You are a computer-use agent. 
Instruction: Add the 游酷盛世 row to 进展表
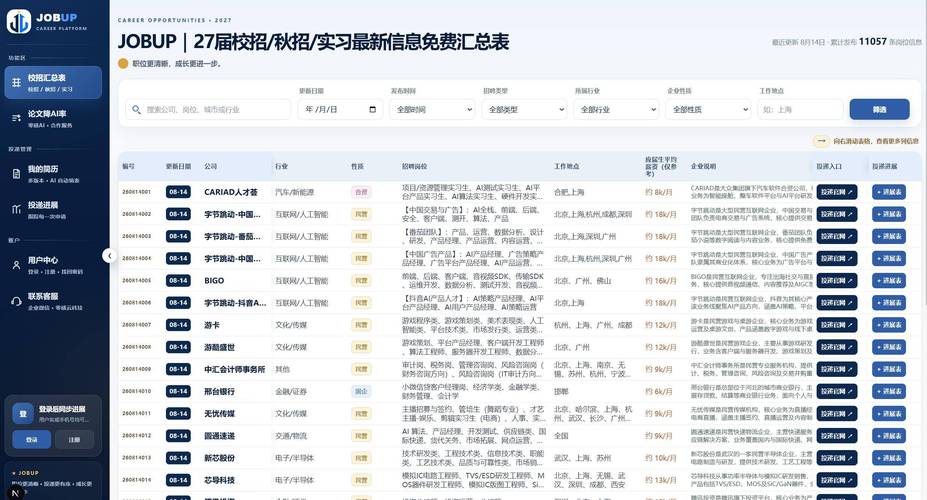[889, 347]
